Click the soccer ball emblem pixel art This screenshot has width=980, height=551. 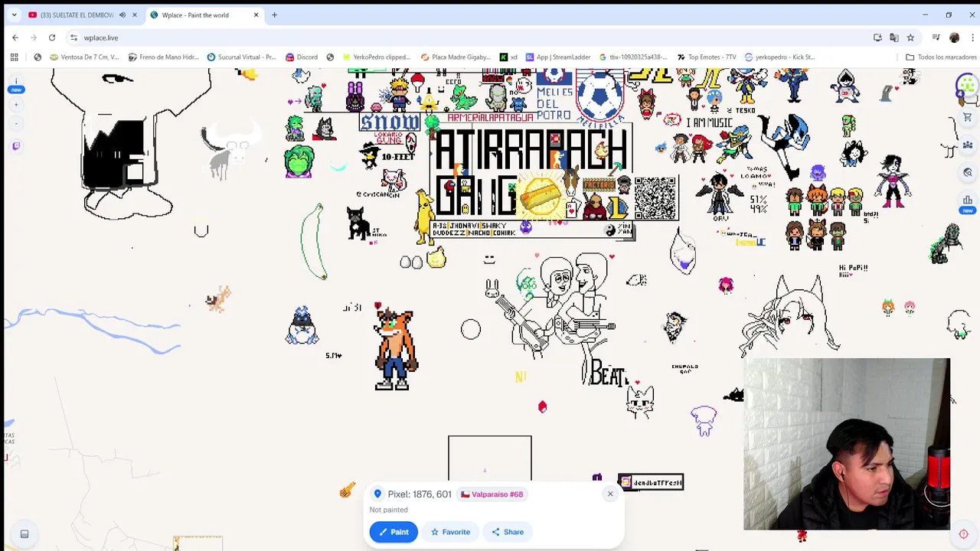click(x=601, y=96)
